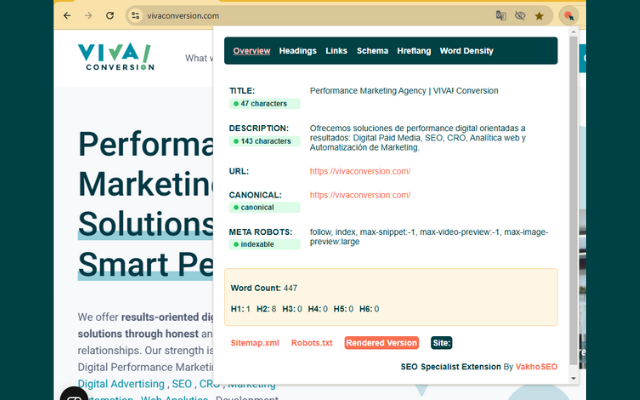This screenshot has width=640, height=400.
Task: Open the Links tab
Action: point(336,51)
